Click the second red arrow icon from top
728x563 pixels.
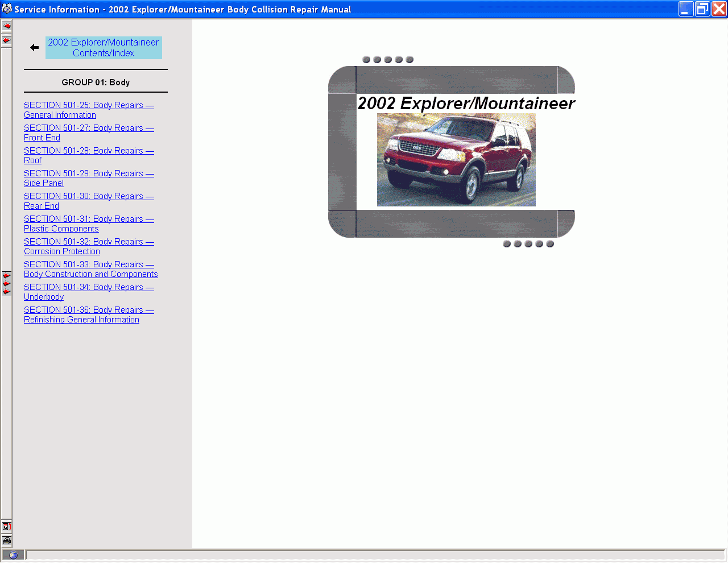click(x=7, y=40)
